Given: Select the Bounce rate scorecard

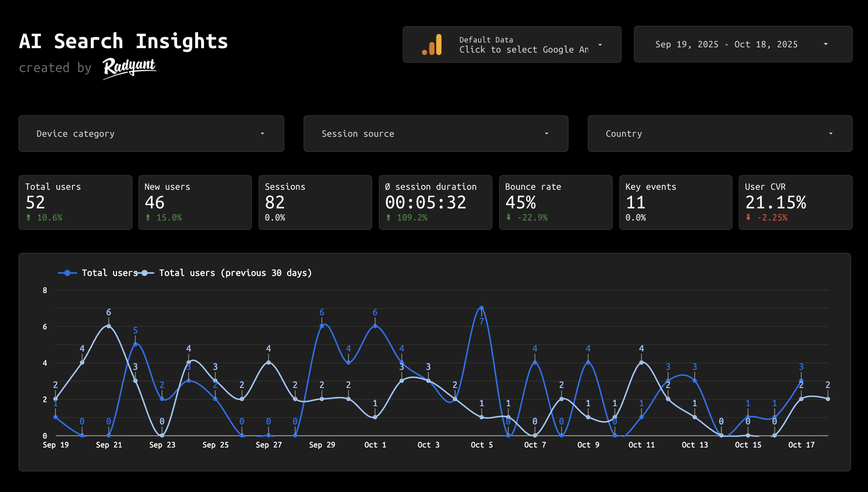Looking at the screenshot, I should click(x=555, y=202).
